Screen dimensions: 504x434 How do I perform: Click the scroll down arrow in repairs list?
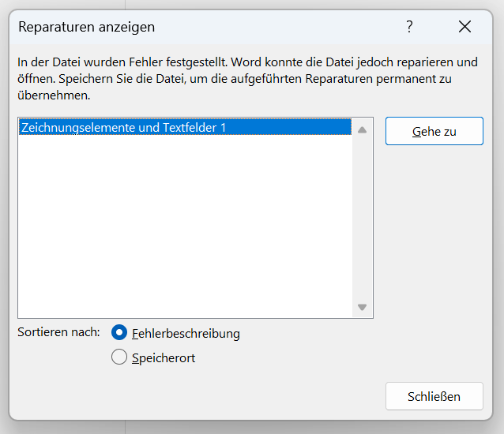pos(362,307)
